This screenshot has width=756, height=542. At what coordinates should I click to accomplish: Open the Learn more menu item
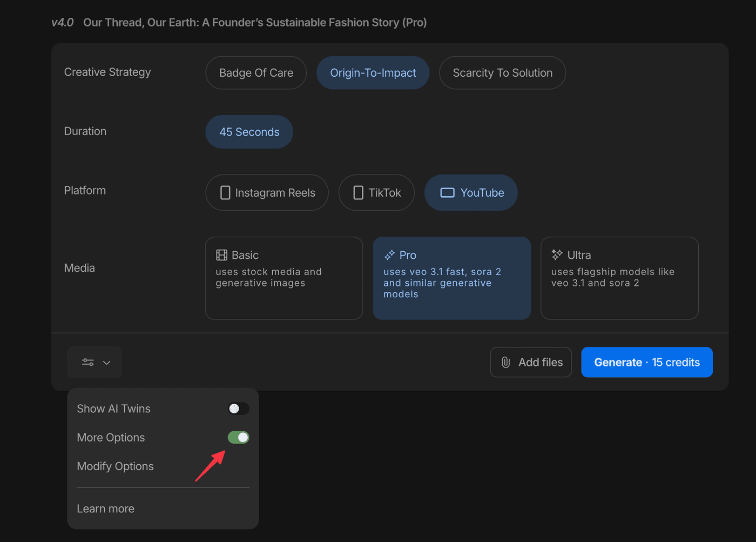(x=105, y=508)
